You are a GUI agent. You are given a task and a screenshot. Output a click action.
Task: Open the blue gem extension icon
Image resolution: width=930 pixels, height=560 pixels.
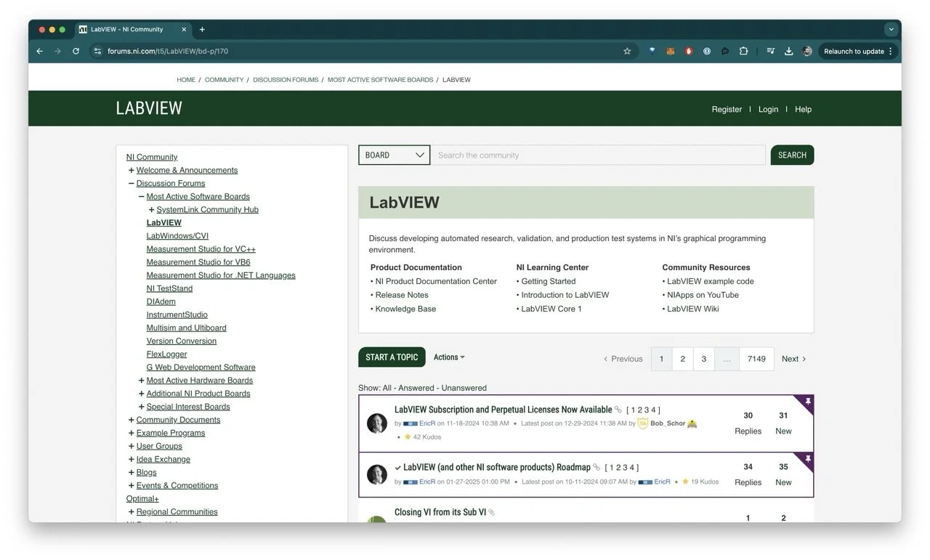(652, 52)
